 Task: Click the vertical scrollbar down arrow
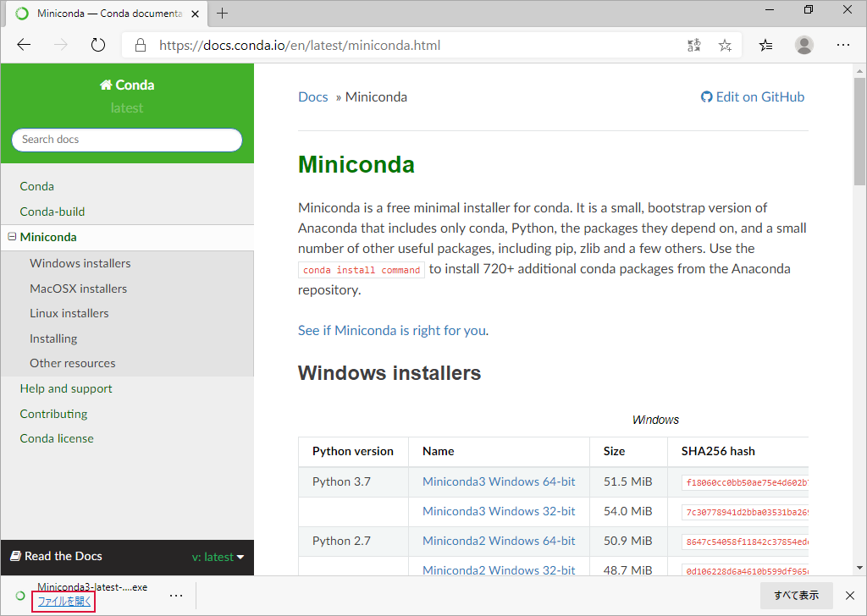point(859,568)
